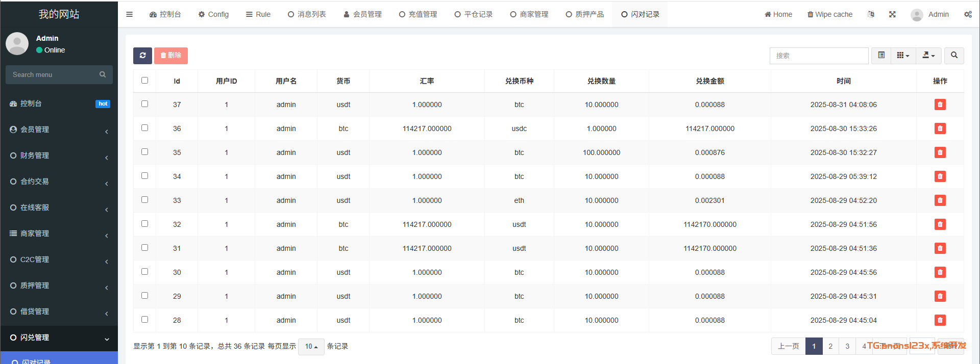Viewport: 980px width, 364px height.
Task: Check the select-all header checkbox
Action: (145, 81)
